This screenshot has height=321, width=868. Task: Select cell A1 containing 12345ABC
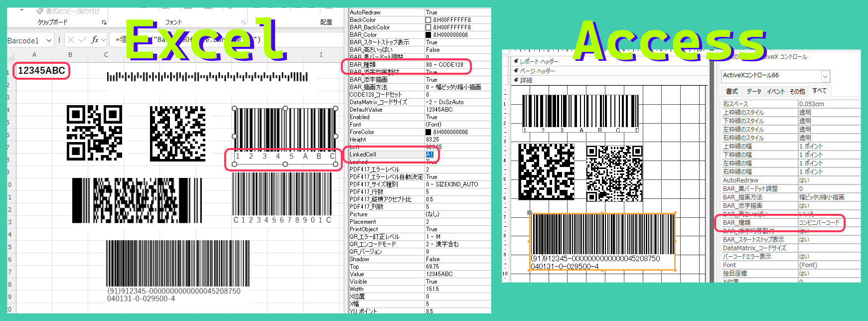point(42,71)
